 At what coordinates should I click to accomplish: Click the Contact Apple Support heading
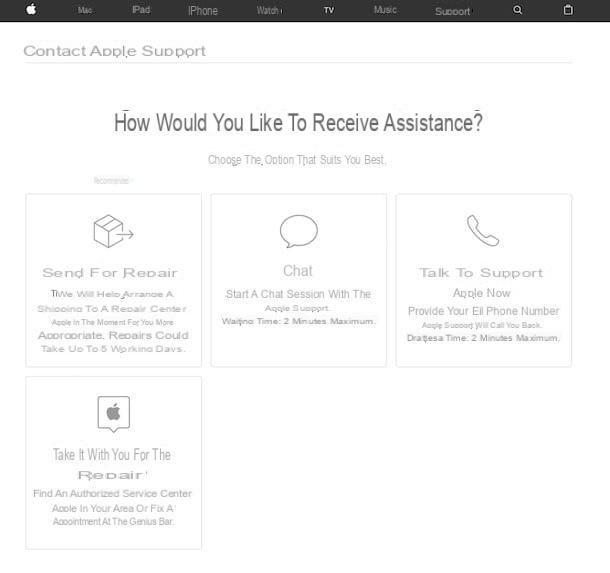pos(114,51)
